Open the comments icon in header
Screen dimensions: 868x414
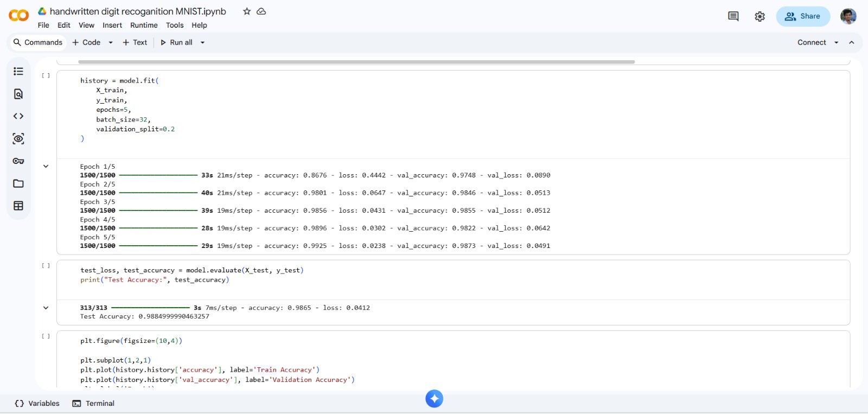click(x=733, y=17)
